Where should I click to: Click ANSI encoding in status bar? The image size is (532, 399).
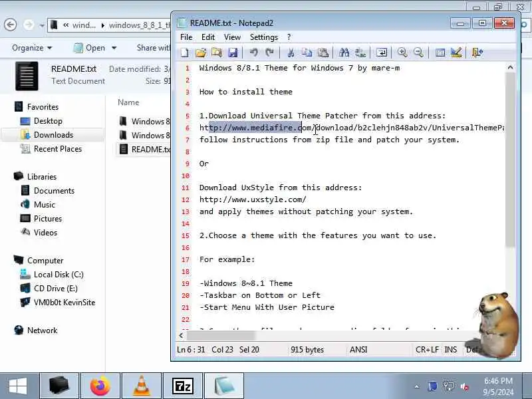click(358, 350)
